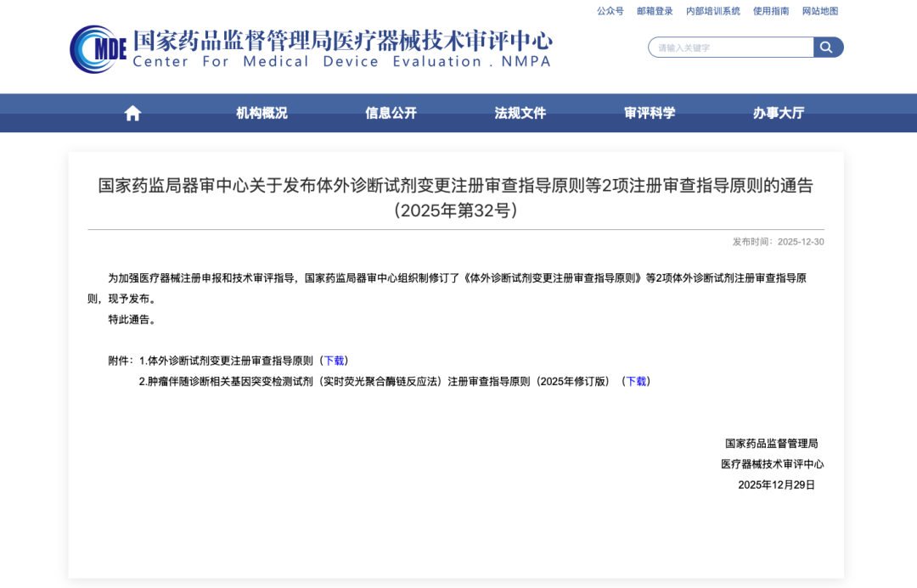Open the 审评科学 section
917x588 pixels.
point(649,112)
